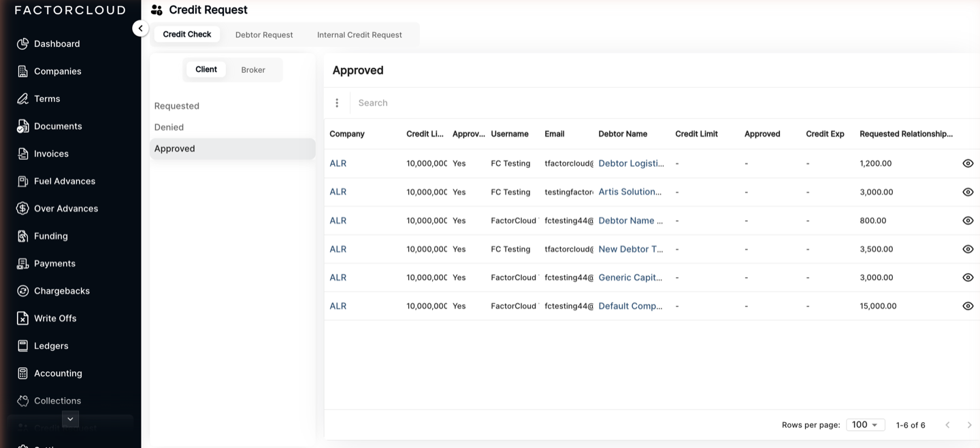Sort by Requested Relationship column header
The image size is (980, 448).
click(906, 135)
